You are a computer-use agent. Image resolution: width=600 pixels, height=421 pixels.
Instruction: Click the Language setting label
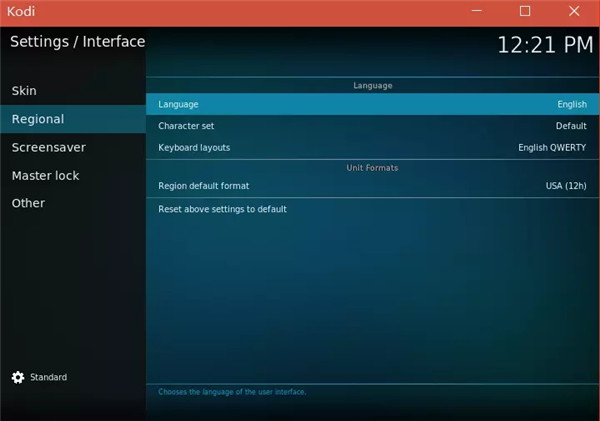coord(178,104)
